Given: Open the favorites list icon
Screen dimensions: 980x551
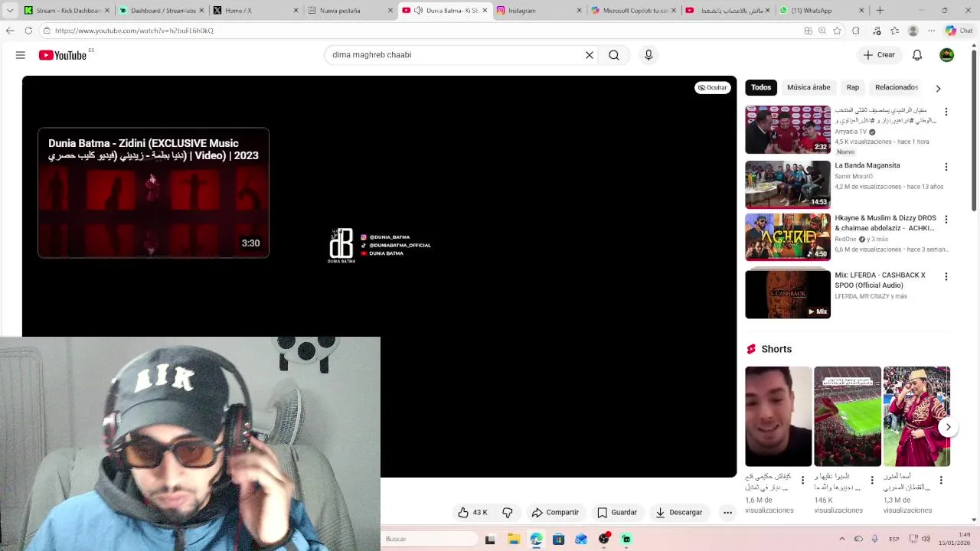Looking at the screenshot, I should 894,31.
